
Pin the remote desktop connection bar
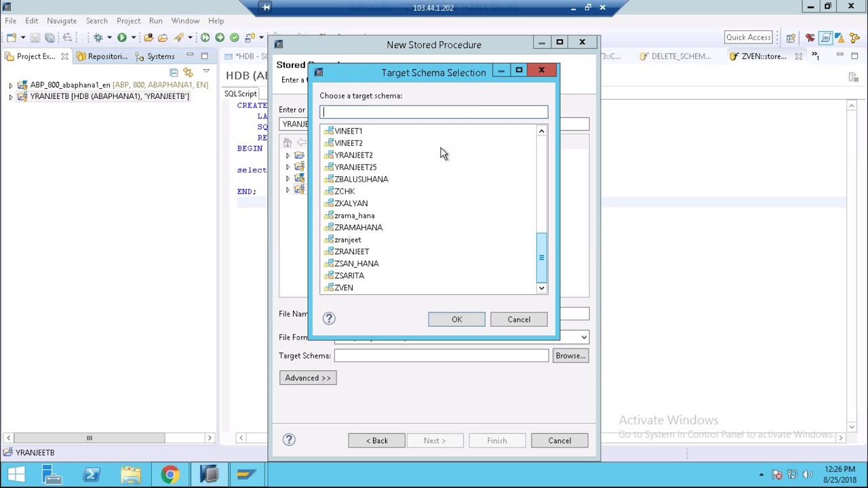pos(266,7)
